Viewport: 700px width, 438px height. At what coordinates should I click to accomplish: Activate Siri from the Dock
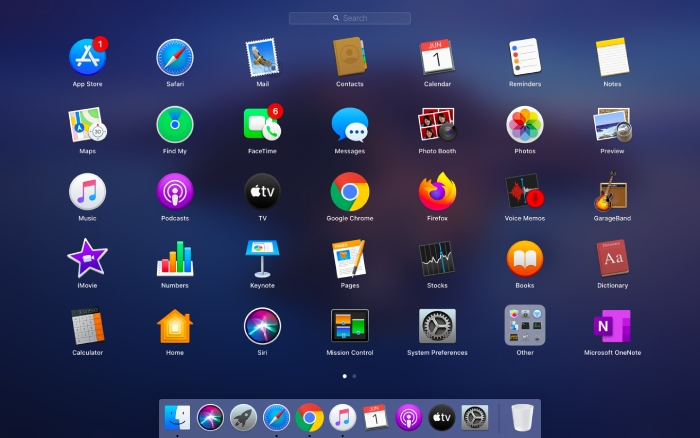(210, 418)
